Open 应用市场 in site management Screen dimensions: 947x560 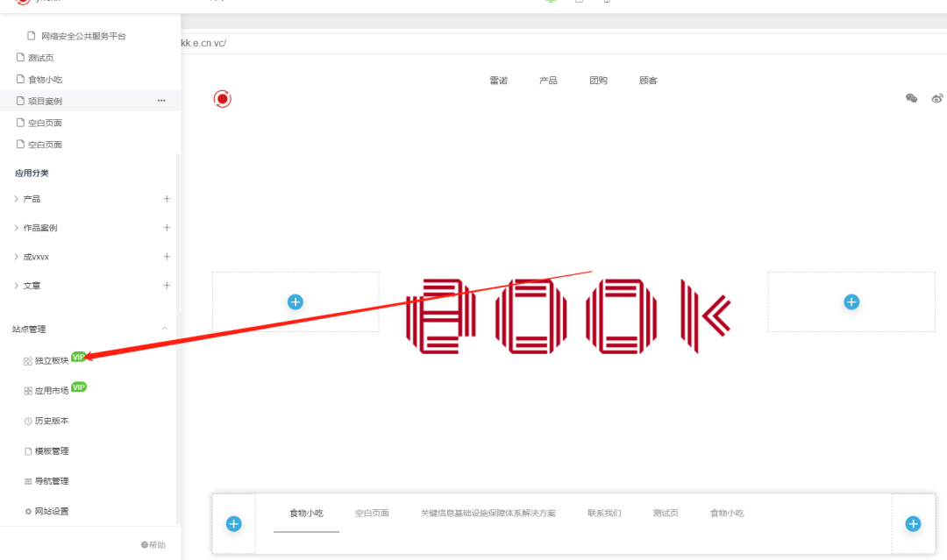[x=52, y=391]
